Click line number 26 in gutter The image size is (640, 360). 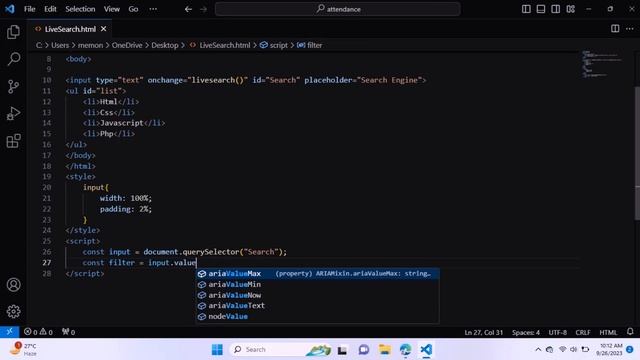coord(47,252)
